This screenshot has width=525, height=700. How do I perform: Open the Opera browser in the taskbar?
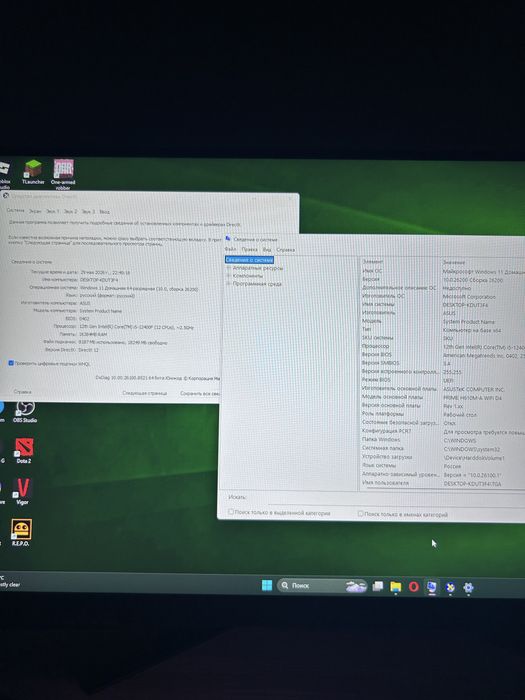(413, 587)
